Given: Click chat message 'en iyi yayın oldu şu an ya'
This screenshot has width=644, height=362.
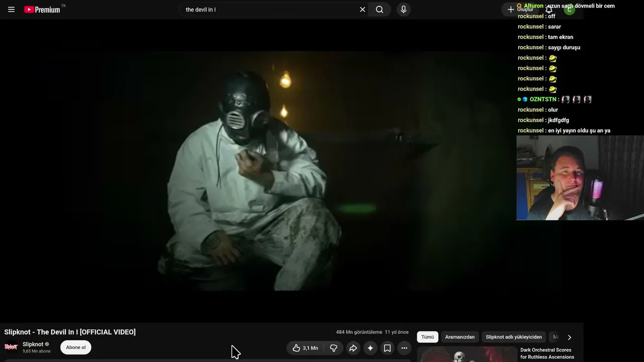Looking at the screenshot, I should (579, 131).
